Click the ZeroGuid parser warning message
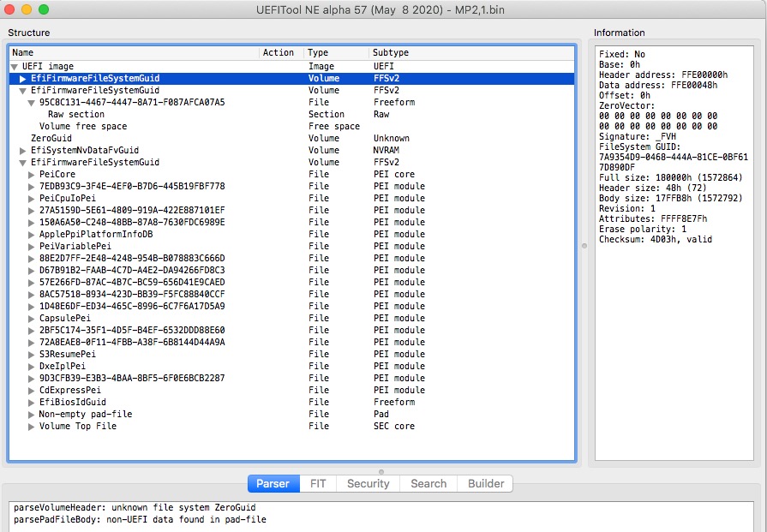Image resolution: width=767 pixels, height=532 pixels. click(x=135, y=507)
